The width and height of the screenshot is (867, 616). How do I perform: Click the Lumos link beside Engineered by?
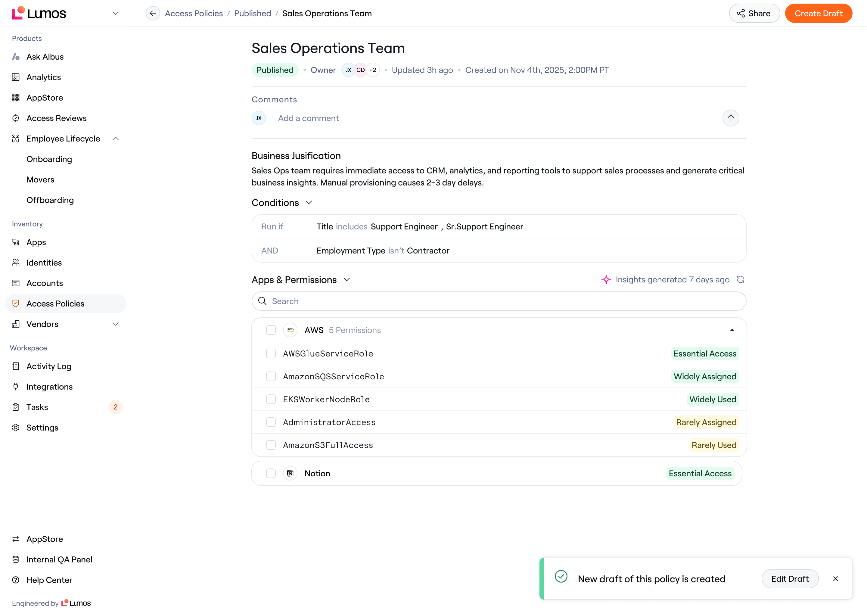point(76,603)
